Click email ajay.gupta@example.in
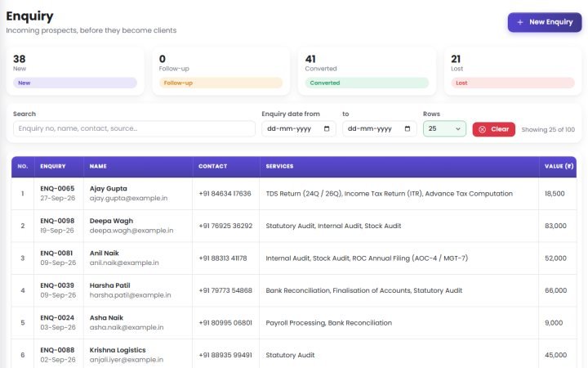588x368 pixels. 128,198
